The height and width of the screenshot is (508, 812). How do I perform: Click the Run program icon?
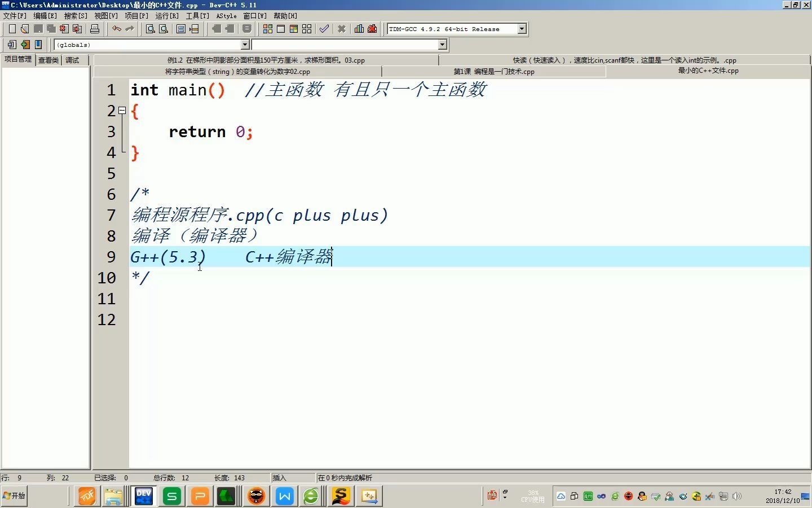(x=281, y=29)
